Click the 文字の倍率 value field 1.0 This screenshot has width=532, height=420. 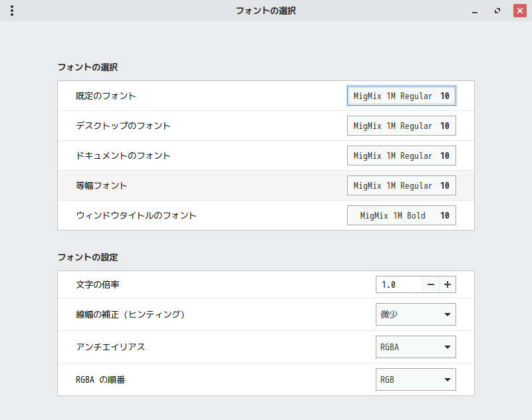(x=399, y=284)
